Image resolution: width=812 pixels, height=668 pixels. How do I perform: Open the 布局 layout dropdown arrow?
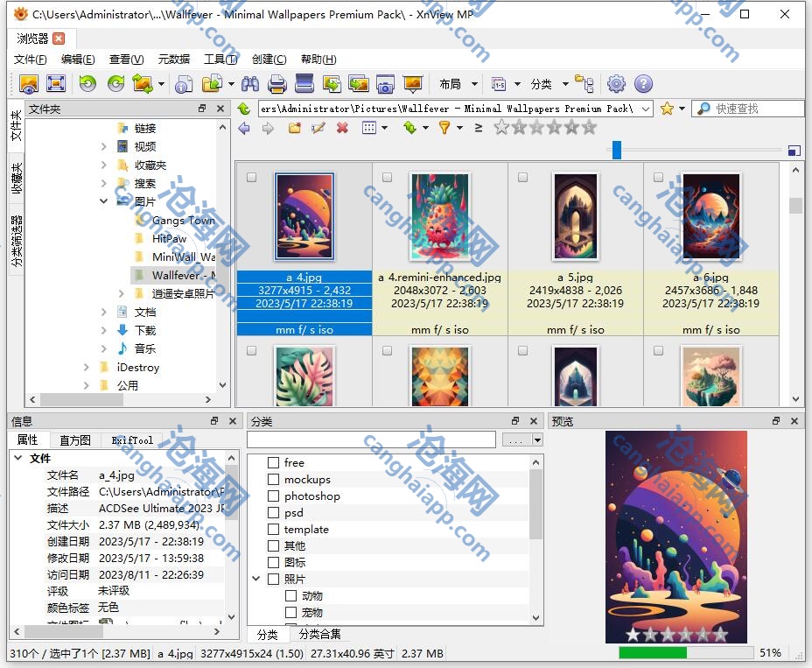click(474, 84)
